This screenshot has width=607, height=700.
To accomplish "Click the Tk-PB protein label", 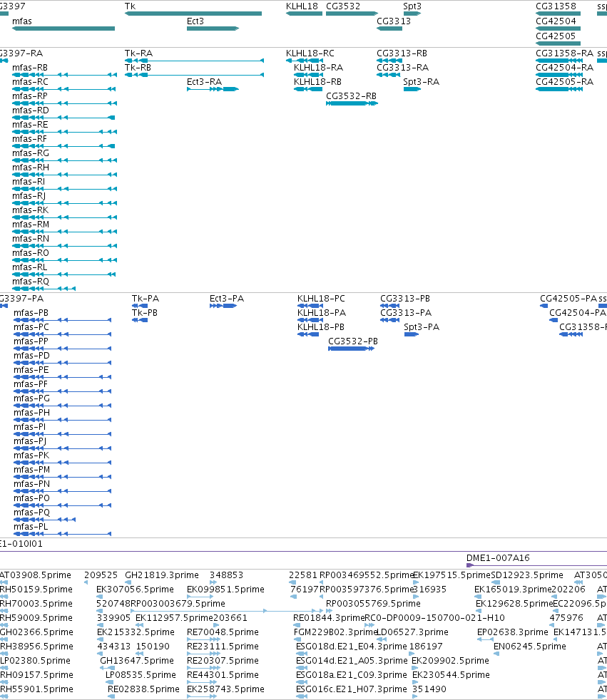I will 145,312.
